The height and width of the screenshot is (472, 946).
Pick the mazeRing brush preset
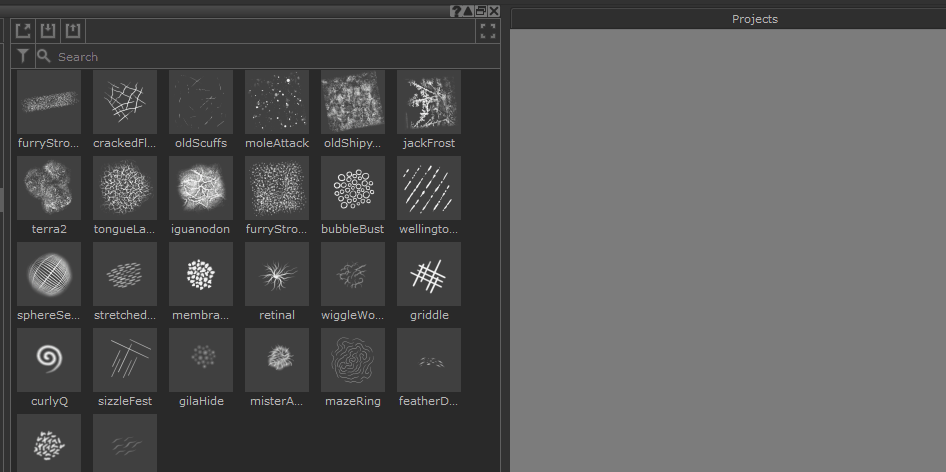353,359
